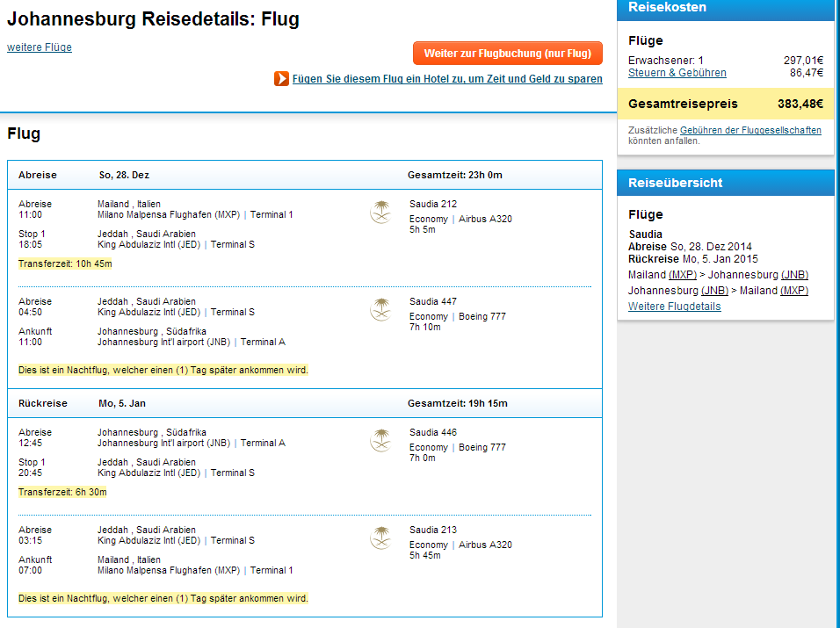Click 'Saudia 447' flight number
Viewport: 840px width, 628px height.
(433, 301)
